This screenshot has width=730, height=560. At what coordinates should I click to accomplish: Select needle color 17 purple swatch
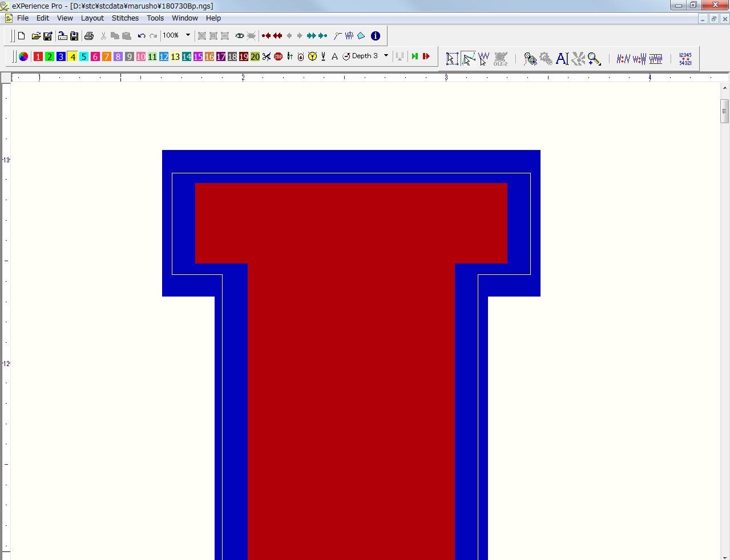[221, 56]
